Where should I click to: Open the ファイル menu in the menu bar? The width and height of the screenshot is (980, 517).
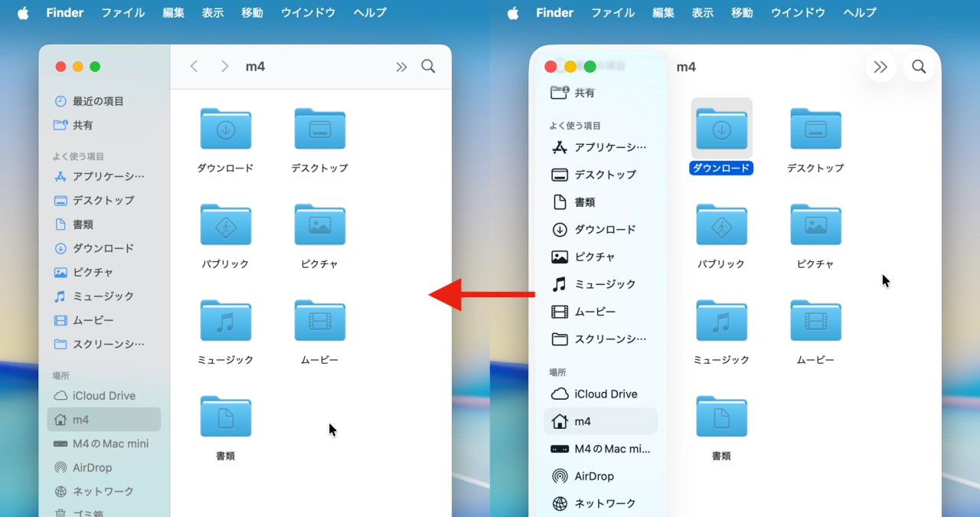122,12
